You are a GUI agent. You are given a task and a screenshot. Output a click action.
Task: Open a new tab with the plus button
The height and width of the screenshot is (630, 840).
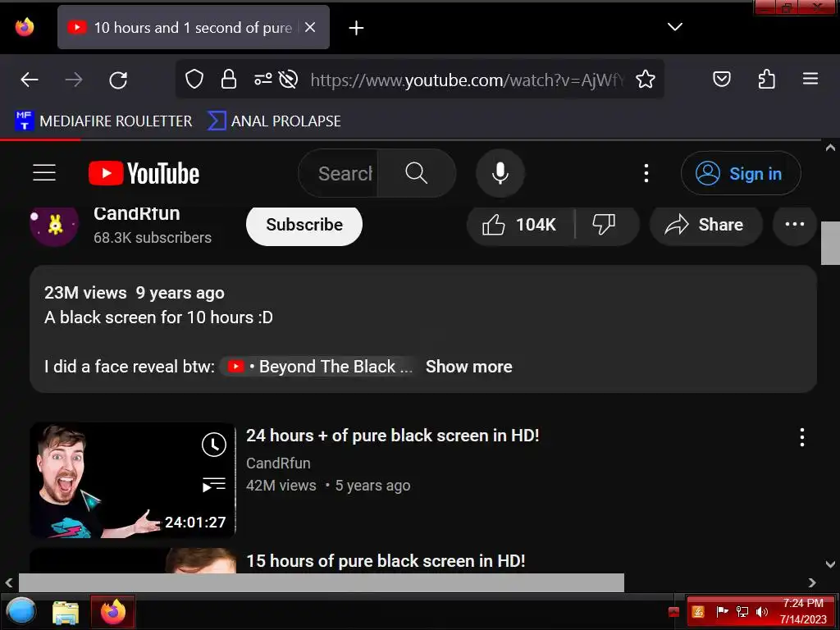point(356,28)
